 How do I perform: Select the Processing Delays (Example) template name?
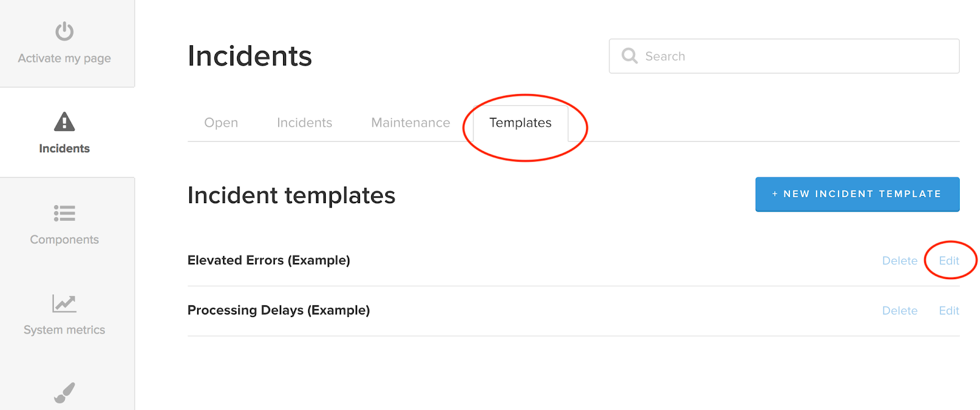[279, 310]
